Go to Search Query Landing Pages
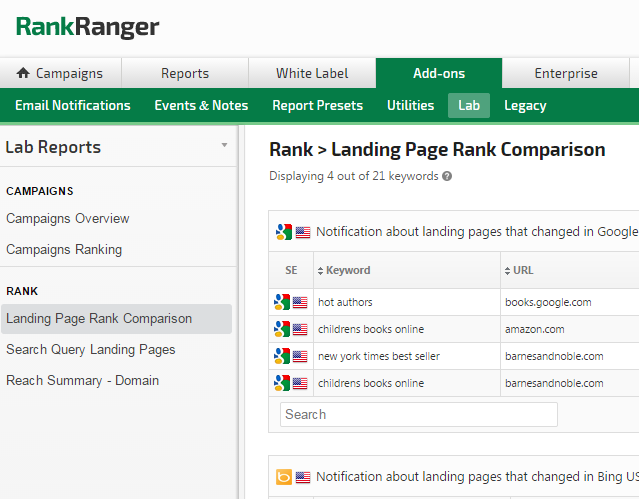The height and width of the screenshot is (499, 639). coord(91,349)
